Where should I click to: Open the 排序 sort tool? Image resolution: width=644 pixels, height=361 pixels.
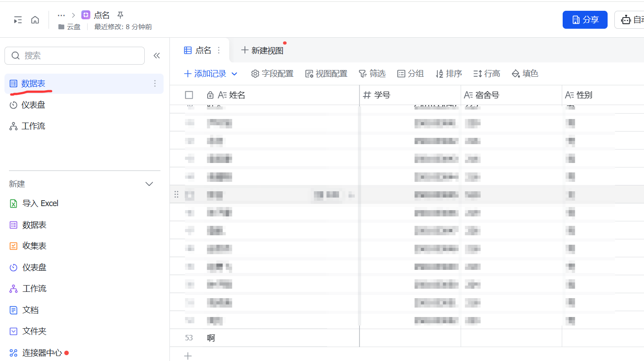(x=449, y=74)
